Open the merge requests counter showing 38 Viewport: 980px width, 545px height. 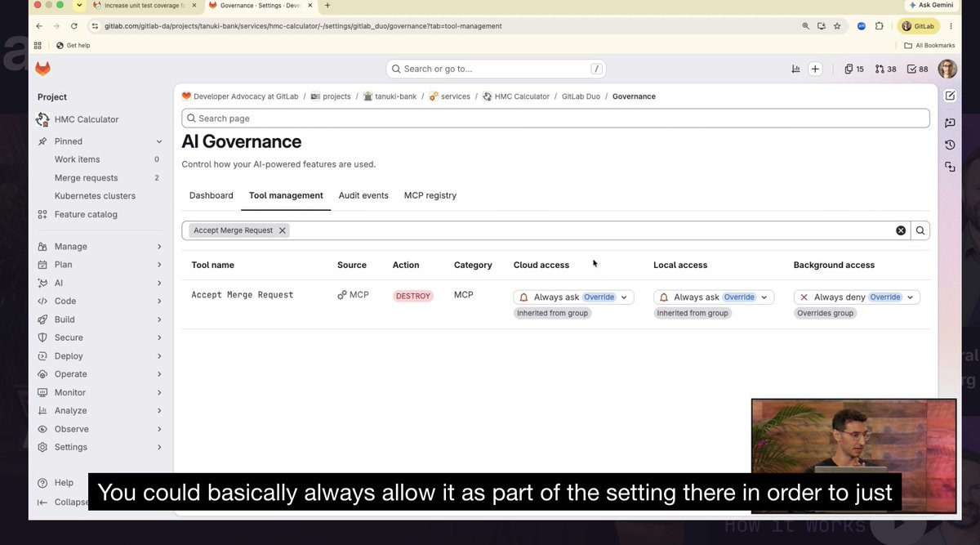[886, 69]
